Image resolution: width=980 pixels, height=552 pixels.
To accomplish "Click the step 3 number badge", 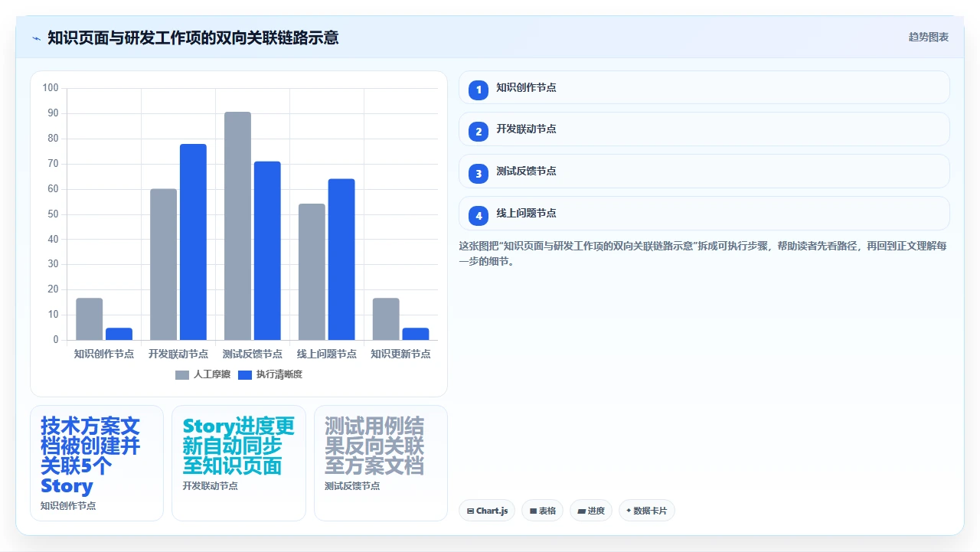I will [x=479, y=174].
